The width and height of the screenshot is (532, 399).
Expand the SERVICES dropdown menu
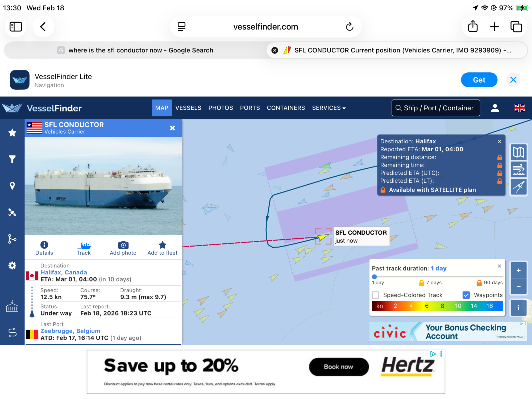coord(329,108)
